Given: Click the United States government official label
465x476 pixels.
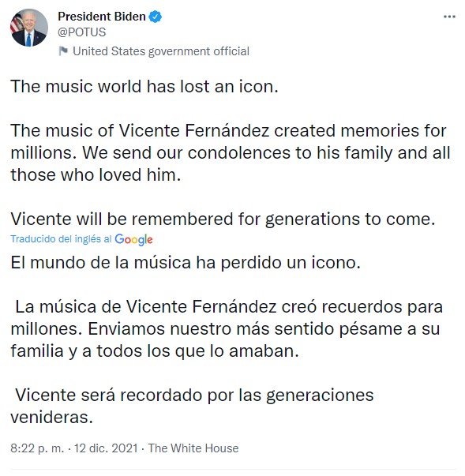Looking at the screenshot, I should coord(161,51).
